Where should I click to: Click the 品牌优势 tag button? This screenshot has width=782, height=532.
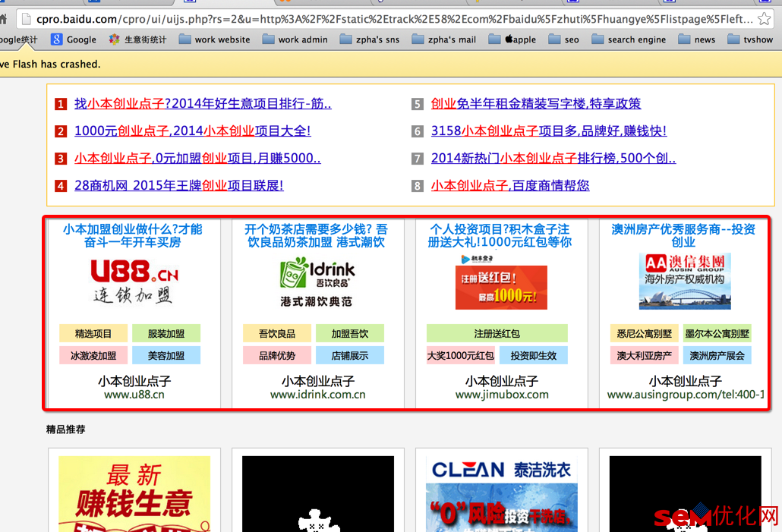click(x=277, y=355)
